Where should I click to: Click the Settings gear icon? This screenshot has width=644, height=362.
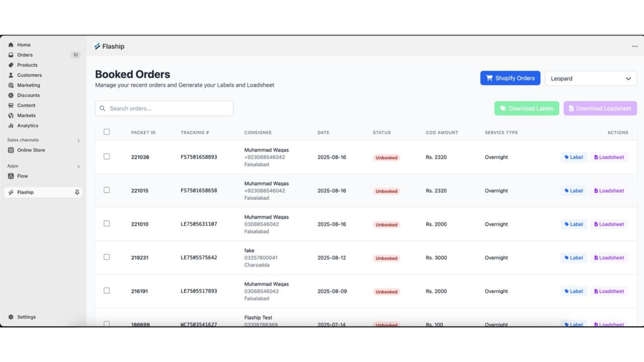coord(11,317)
